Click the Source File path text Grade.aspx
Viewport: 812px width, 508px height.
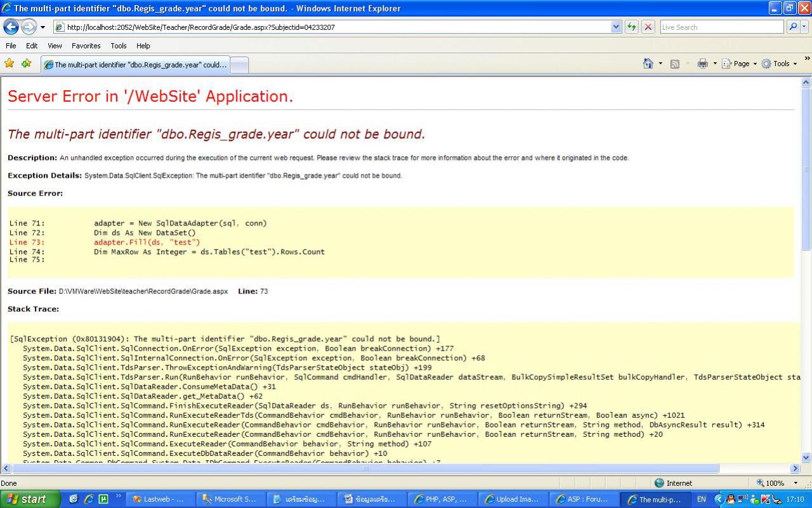(143, 291)
